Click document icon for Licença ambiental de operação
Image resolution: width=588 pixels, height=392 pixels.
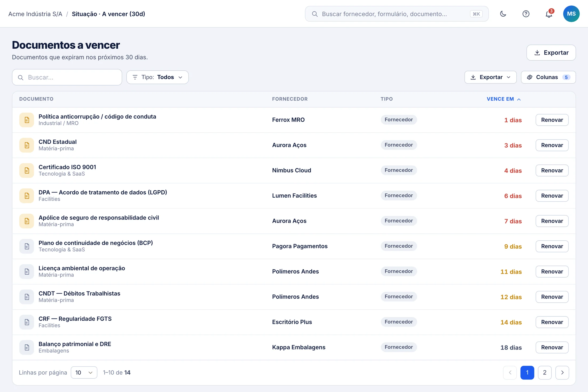click(26, 271)
